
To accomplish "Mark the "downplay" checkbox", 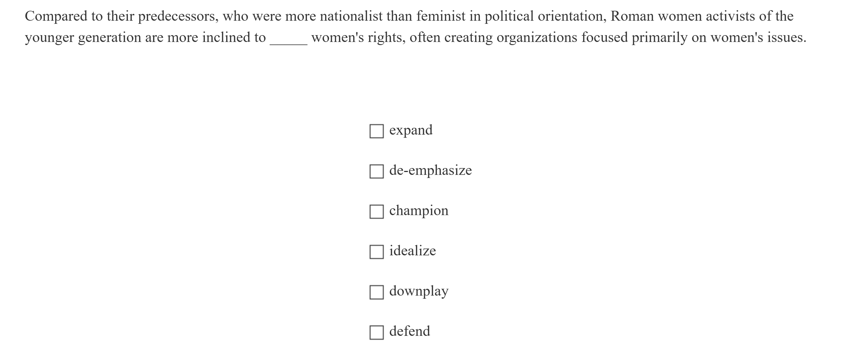I will point(376,292).
